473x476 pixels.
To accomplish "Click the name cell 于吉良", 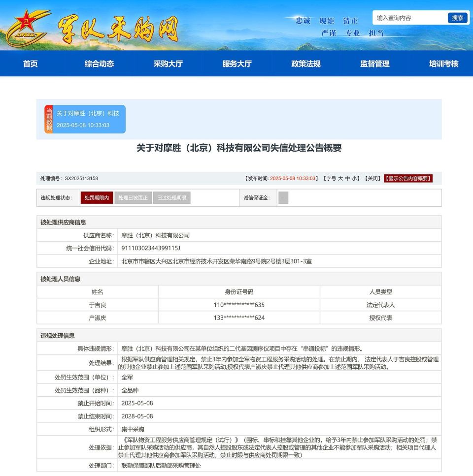I will [x=97, y=305].
